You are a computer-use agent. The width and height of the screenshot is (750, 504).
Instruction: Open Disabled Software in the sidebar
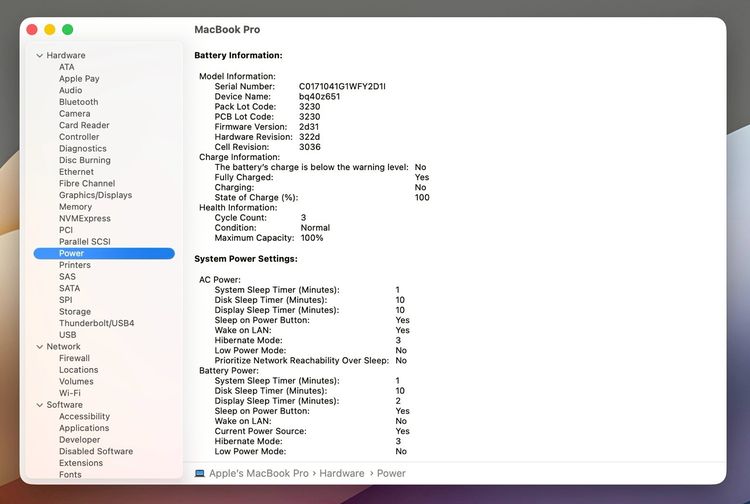point(96,451)
